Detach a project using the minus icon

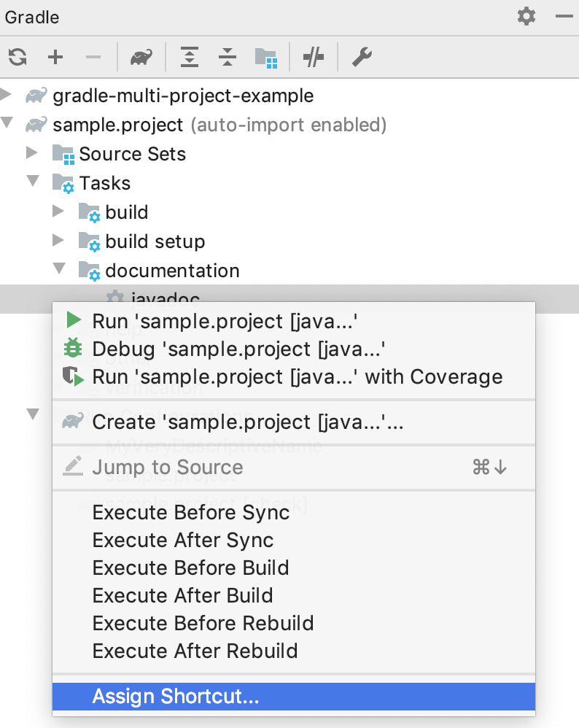(x=93, y=56)
